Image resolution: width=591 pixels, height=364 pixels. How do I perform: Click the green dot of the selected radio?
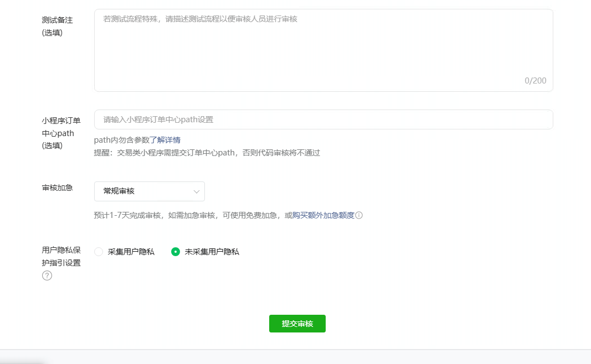(176, 251)
